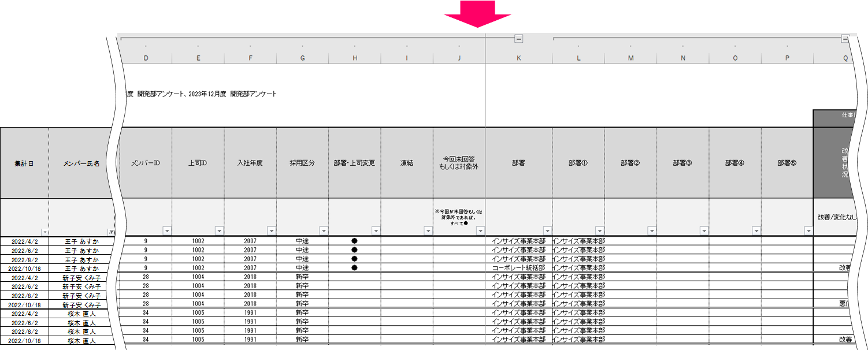Click the 集計日 header cell
Image resolution: width=868 pixels, height=350 pixels.
point(24,163)
